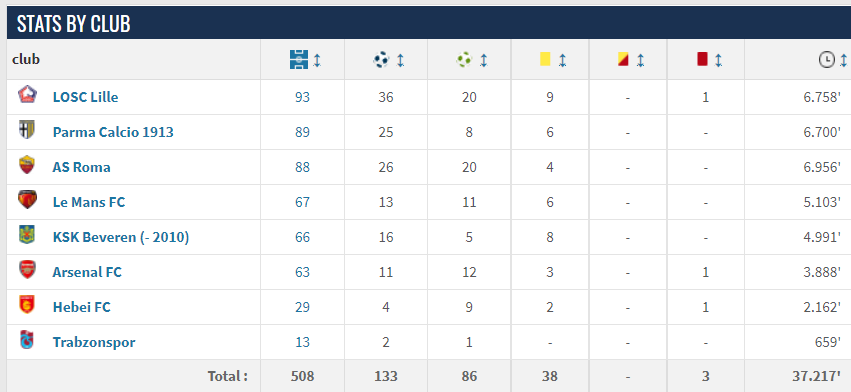Click the AS Roma club crest
The image size is (851, 392).
pyautogui.click(x=27, y=165)
